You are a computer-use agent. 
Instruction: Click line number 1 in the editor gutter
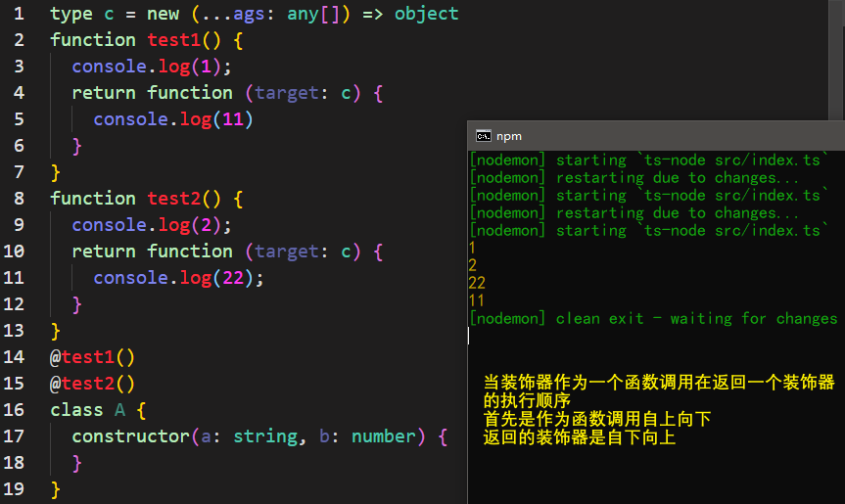(19, 14)
